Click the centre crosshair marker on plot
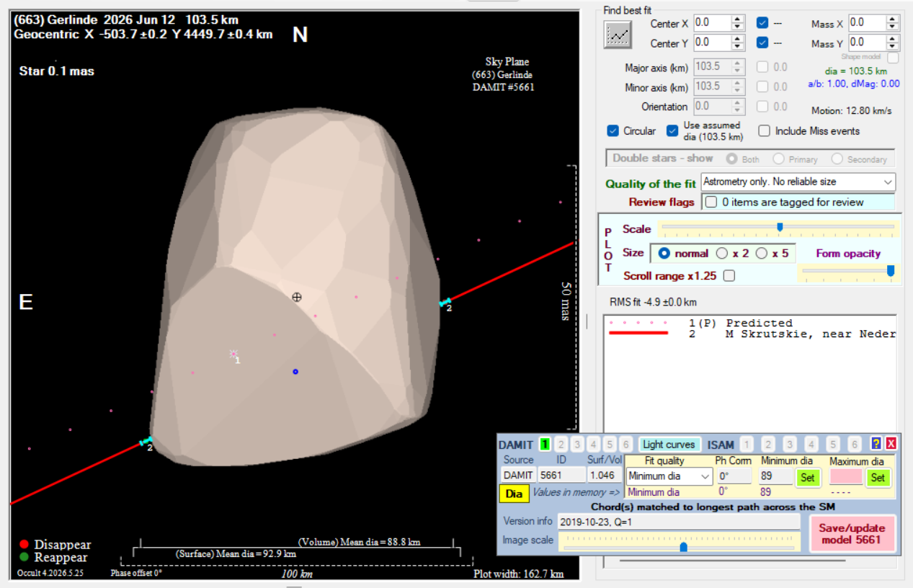The image size is (913, 588). pos(296,297)
